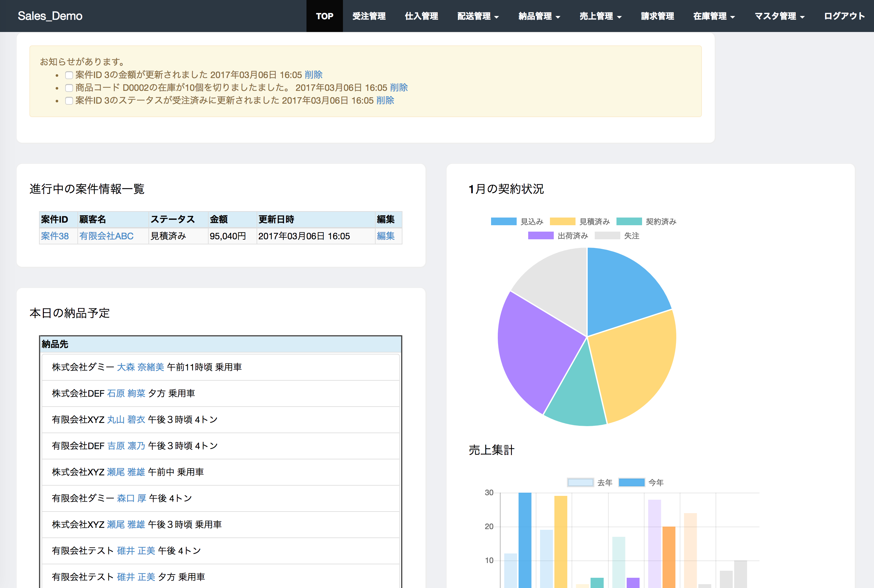This screenshot has width=874, height=588.
Task: Delete the 案件ID 3の金額 notice via 削除
Action: 314,75
